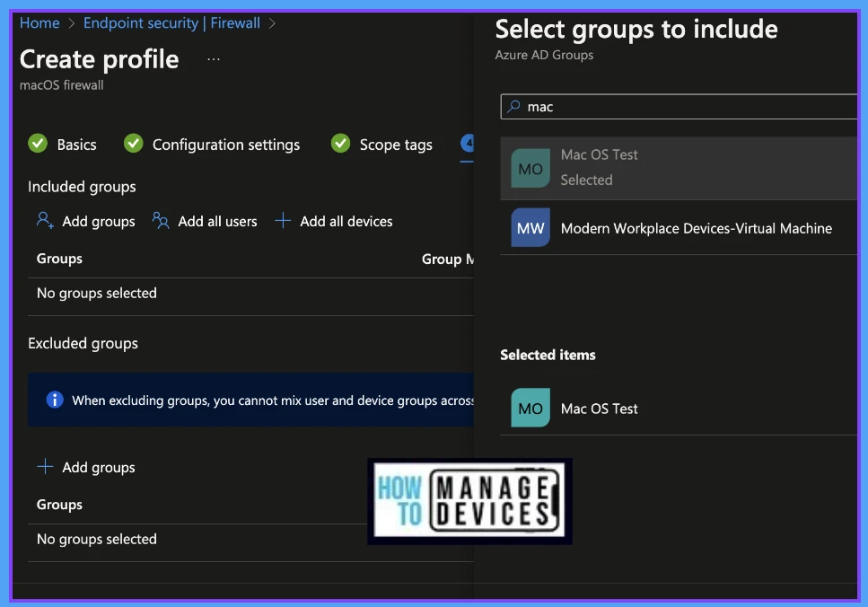Click the MO avatar under Selected items

[x=530, y=409]
